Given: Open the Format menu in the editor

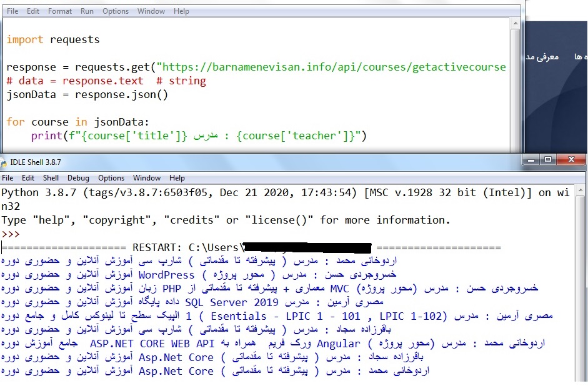Looking at the screenshot, I should point(60,11).
